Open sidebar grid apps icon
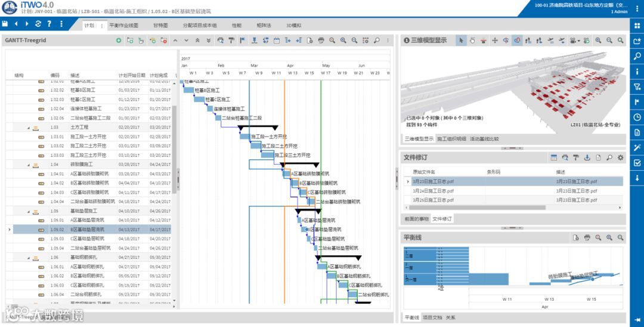This screenshot has height=327, width=644. point(637,26)
